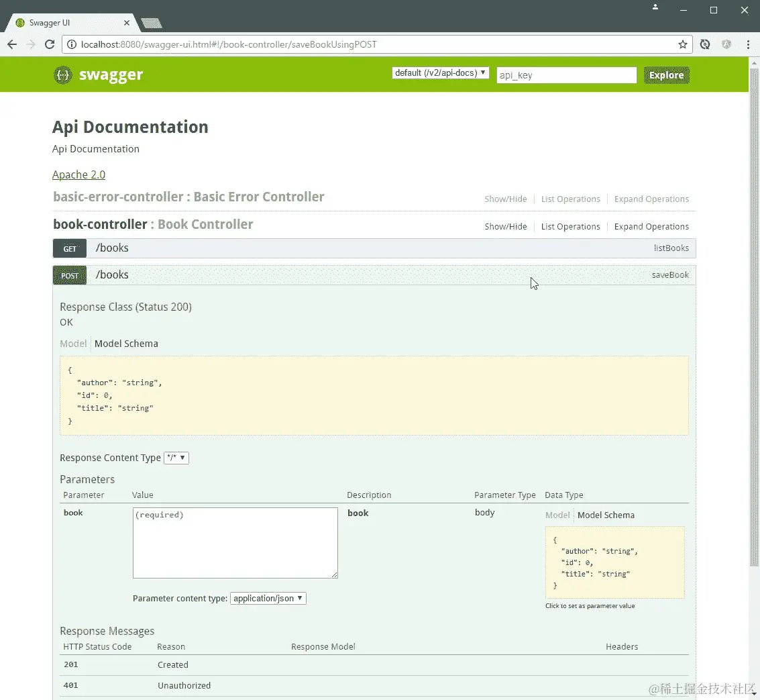Click the first extension icon next to the star
The image size is (760, 700).
pyautogui.click(x=705, y=44)
